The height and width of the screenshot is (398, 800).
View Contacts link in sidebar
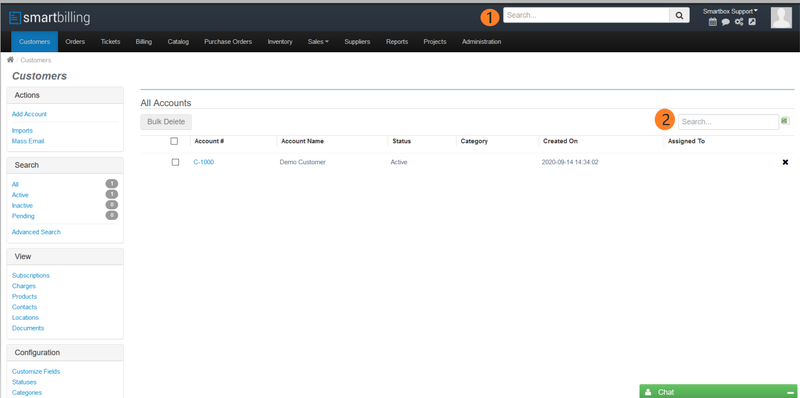coord(24,307)
